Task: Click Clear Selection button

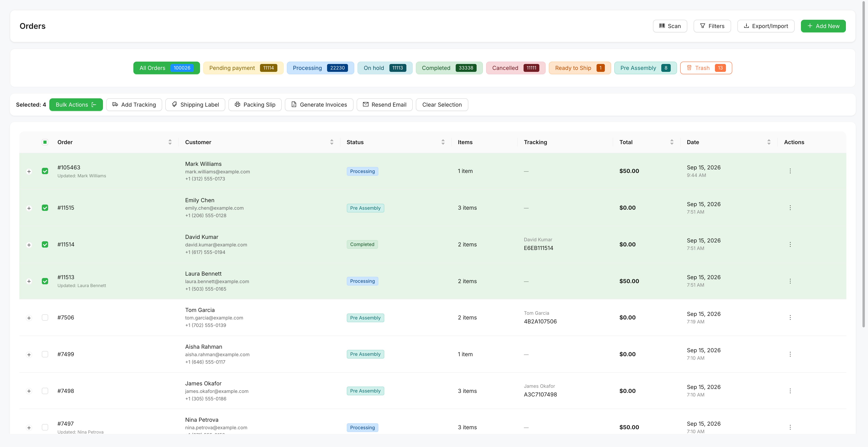Action: pos(442,105)
